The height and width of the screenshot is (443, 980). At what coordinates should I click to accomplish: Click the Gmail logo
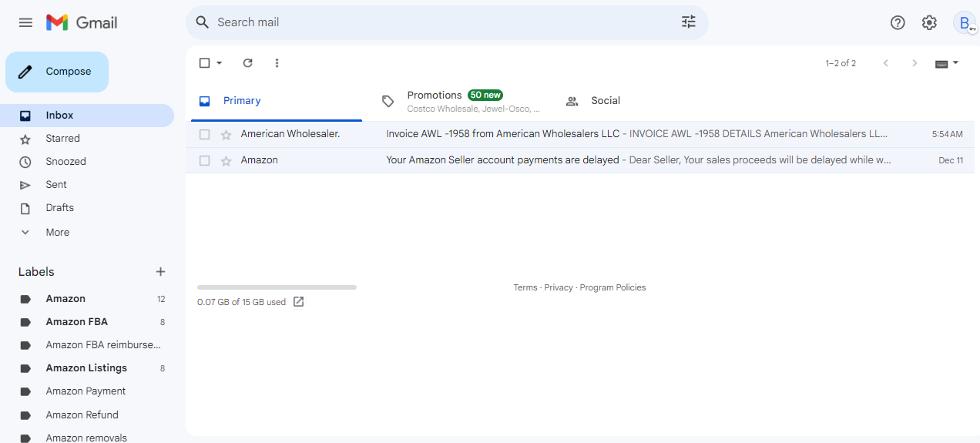(82, 22)
